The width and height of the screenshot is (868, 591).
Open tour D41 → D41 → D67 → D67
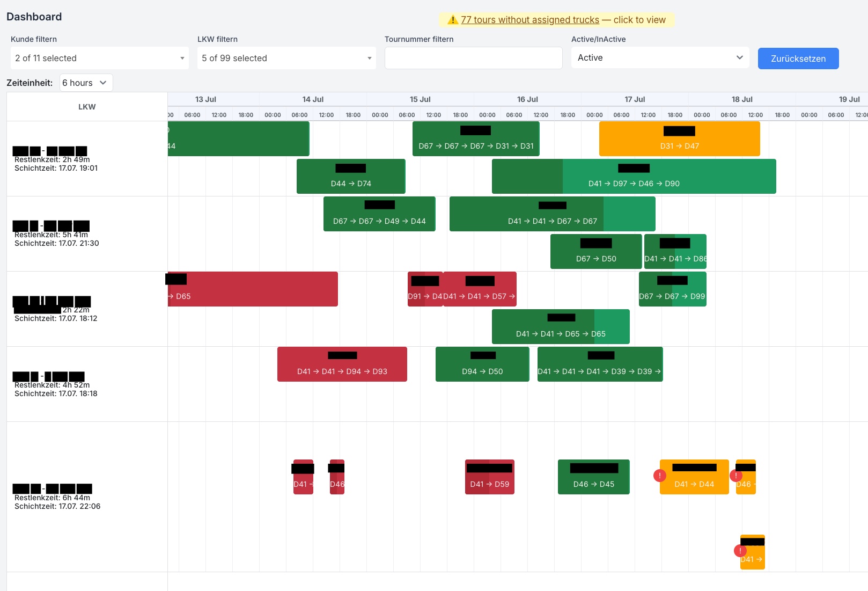553,214
